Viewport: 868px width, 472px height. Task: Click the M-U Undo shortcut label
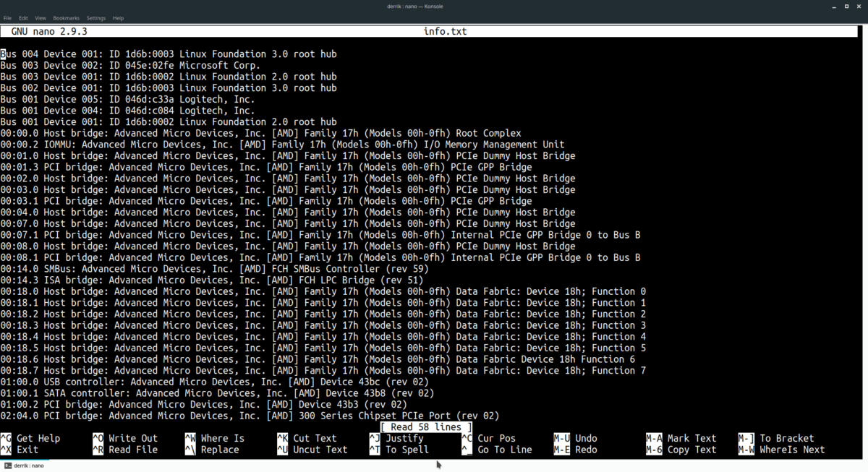[576, 438]
